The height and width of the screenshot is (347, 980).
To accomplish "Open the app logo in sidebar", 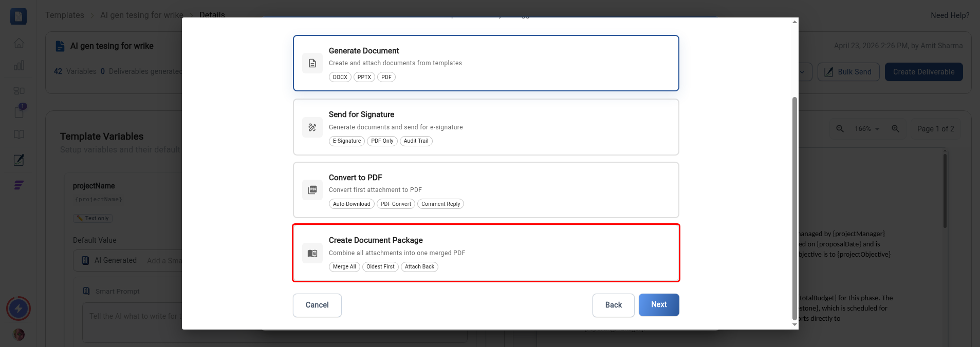I will click(19, 16).
